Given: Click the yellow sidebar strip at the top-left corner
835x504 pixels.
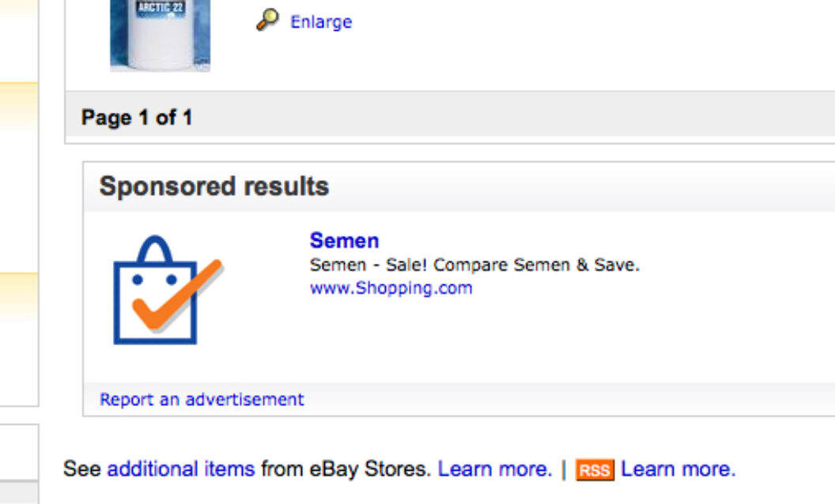Looking at the screenshot, I should click(x=19, y=9).
